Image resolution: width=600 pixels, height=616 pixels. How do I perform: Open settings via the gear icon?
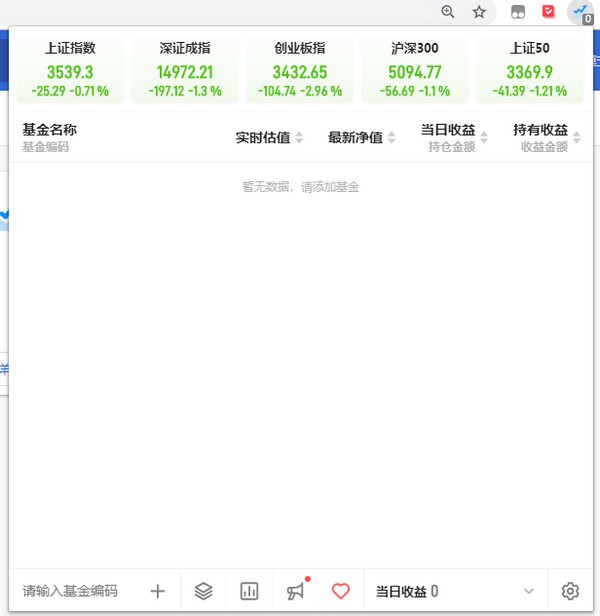pyautogui.click(x=570, y=591)
